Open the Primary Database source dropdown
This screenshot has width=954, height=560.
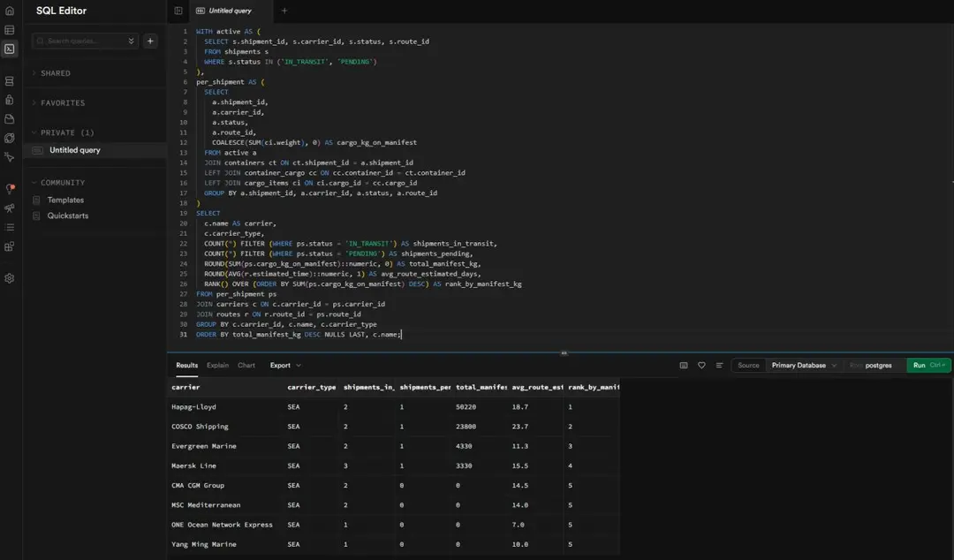click(805, 365)
